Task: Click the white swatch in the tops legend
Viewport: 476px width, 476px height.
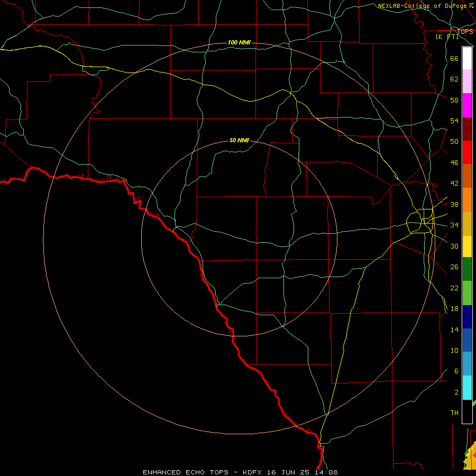Action: click(467, 58)
